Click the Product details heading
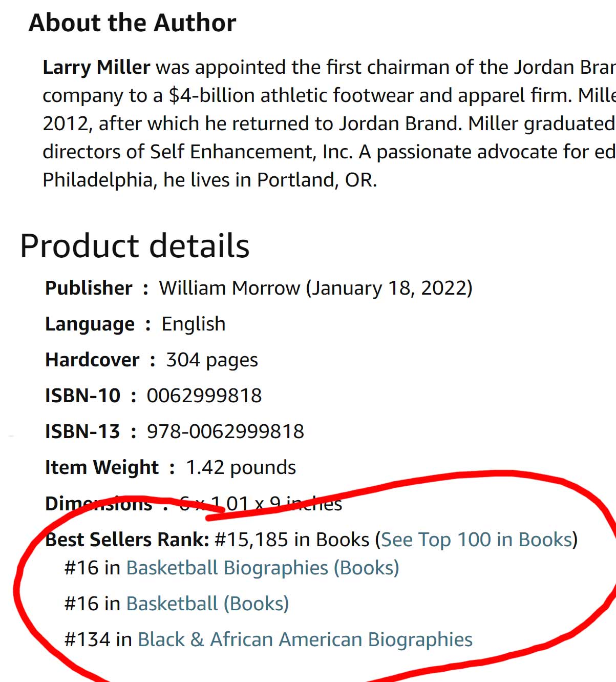The height and width of the screenshot is (682, 616). 135,245
